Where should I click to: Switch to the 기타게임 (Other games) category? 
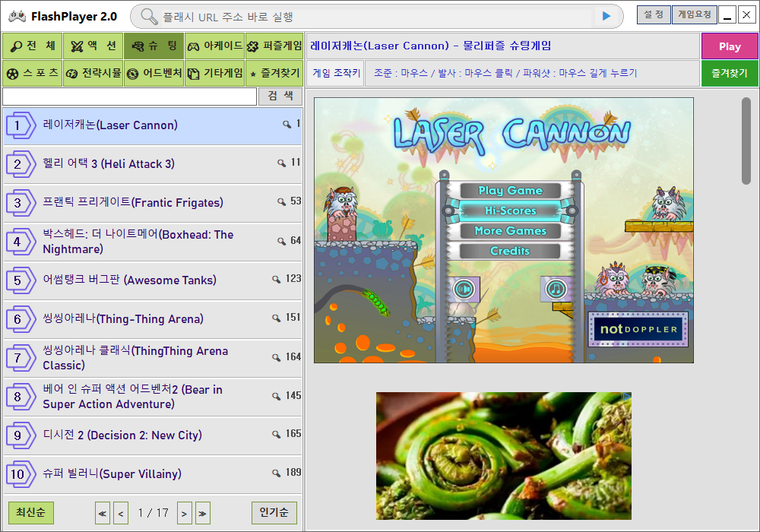click(x=214, y=73)
